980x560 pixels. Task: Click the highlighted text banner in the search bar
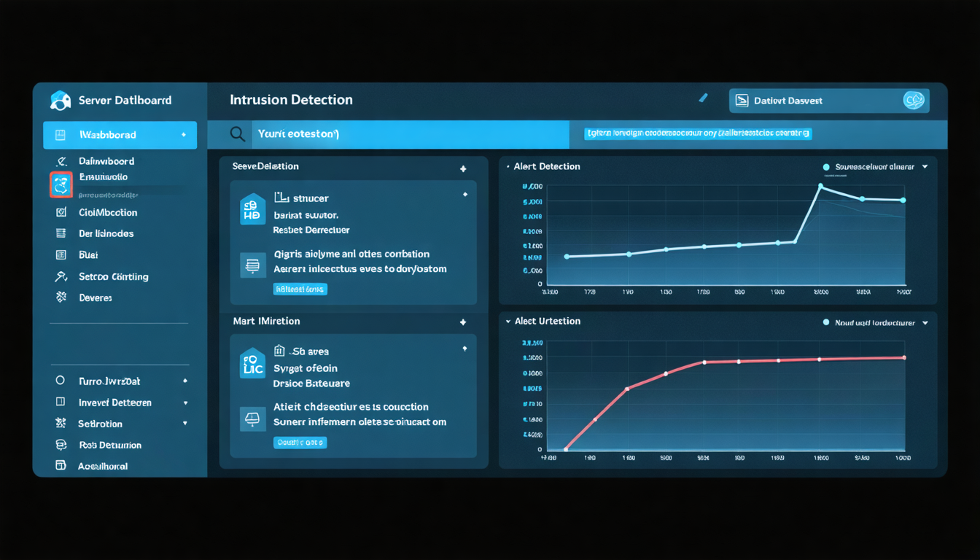click(x=698, y=133)
